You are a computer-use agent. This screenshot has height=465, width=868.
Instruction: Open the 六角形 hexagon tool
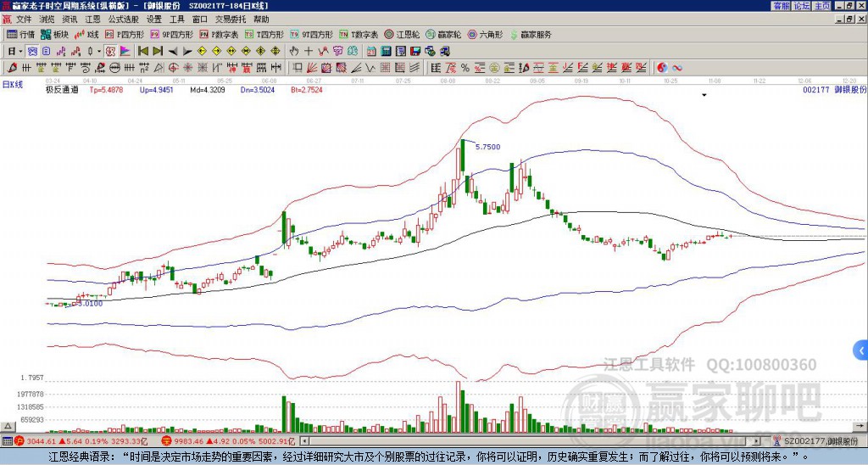coord(485,34)
